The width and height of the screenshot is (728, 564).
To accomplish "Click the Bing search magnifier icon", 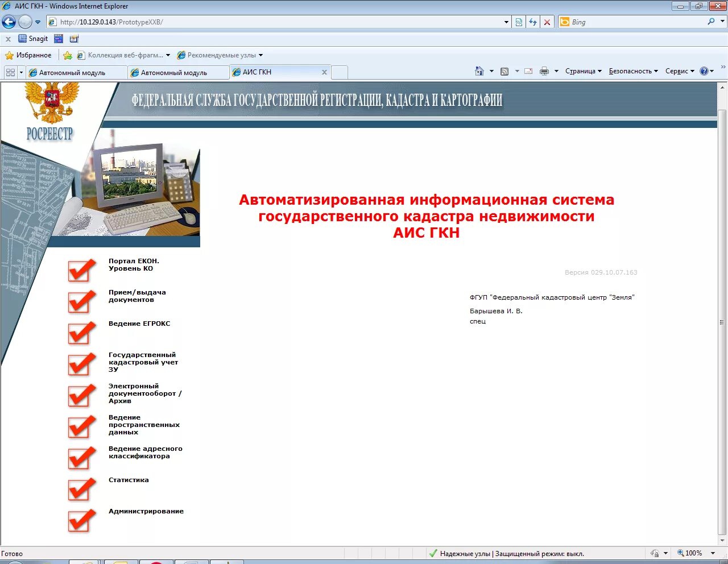I will click(711, 22).
